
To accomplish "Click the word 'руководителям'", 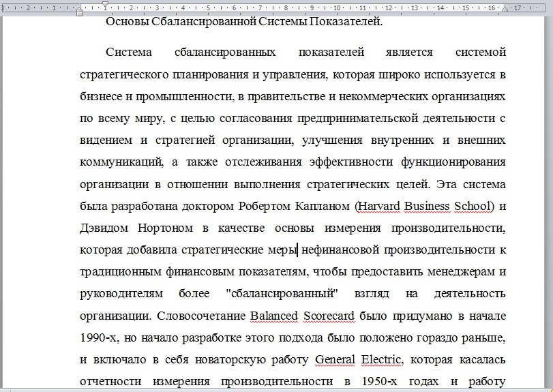I will (x=121, y=294).
